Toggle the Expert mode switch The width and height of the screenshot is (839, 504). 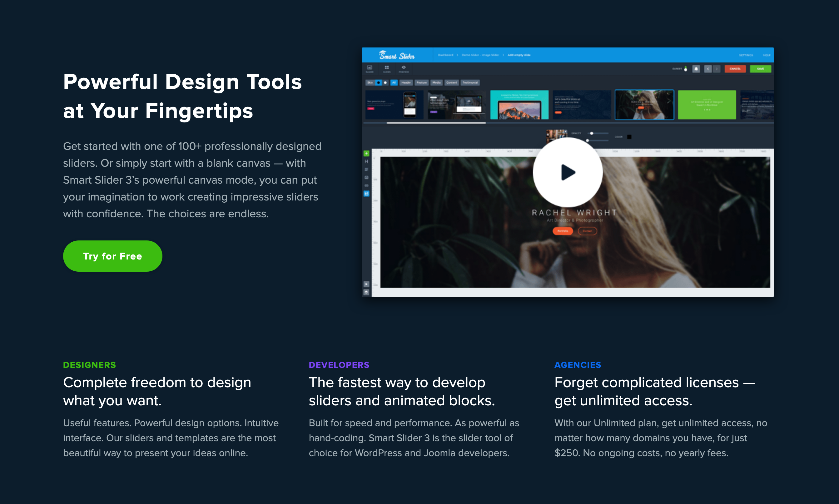point(685,69)
